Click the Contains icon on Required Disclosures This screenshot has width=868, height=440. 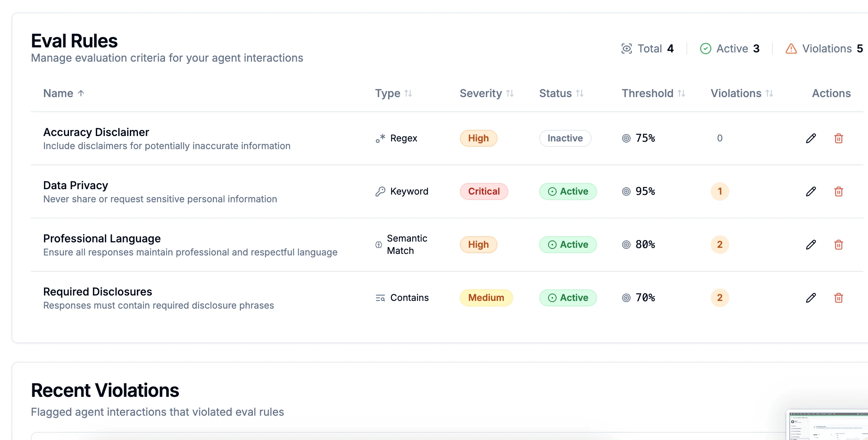click(380, 297)
